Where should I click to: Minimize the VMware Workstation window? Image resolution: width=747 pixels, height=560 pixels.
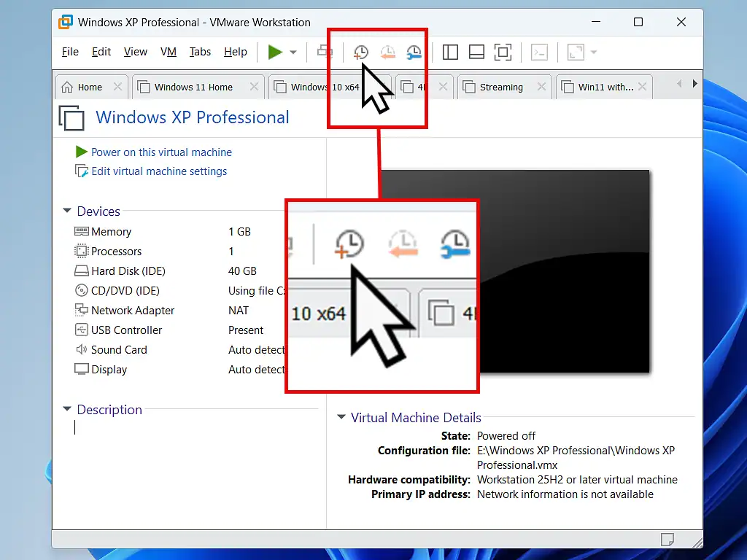pyautogui.click(x=596, y=22)
